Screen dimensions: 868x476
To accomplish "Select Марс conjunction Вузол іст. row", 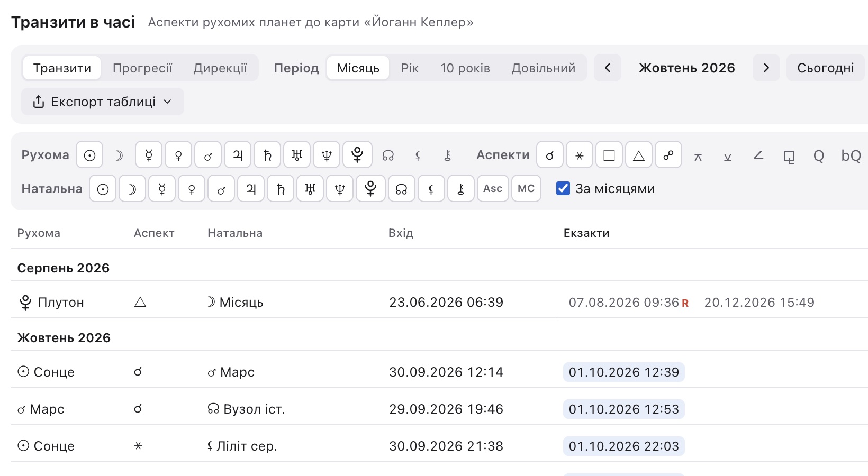I will pos(439,409).
